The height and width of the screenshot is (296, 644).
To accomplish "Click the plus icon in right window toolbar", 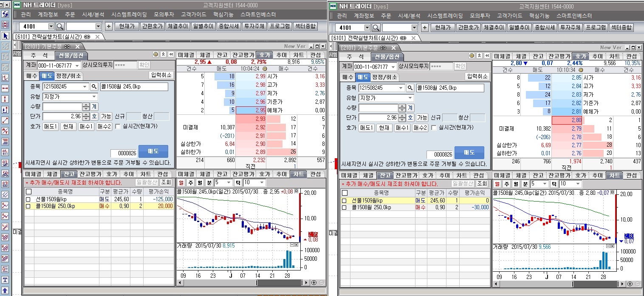I will click(424, 28).
